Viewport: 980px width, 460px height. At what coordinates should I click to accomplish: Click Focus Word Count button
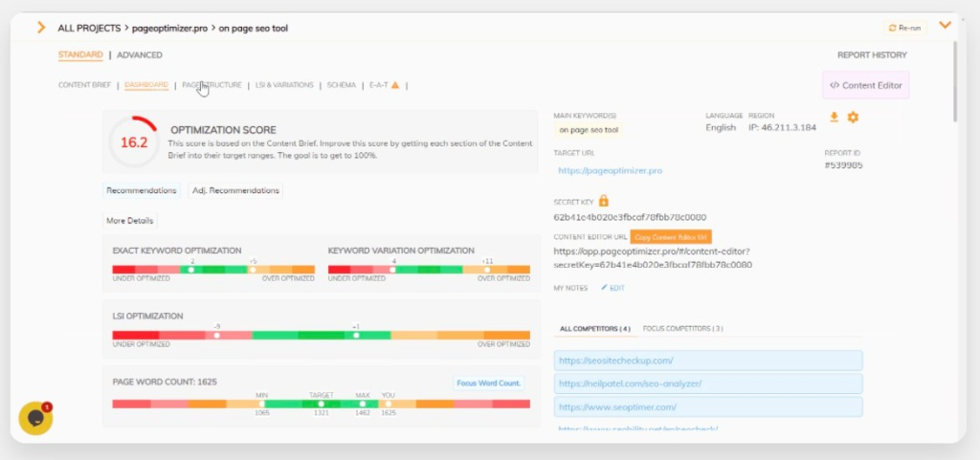489,383
